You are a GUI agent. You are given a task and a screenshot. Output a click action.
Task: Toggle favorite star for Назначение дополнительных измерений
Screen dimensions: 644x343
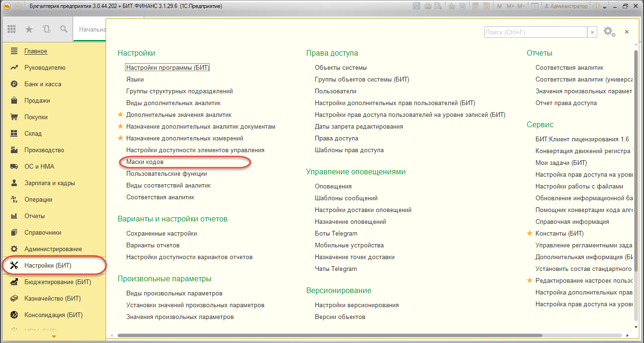121,138
